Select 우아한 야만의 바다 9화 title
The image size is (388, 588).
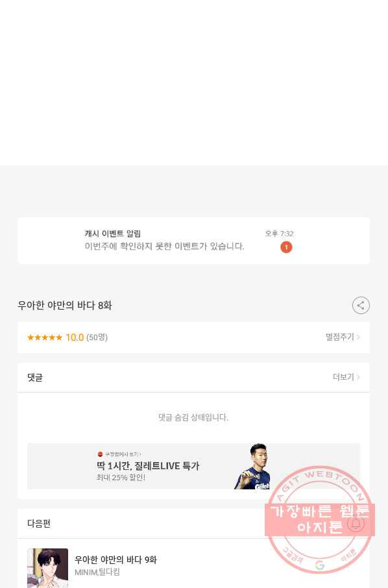click(x=115, y=559)
